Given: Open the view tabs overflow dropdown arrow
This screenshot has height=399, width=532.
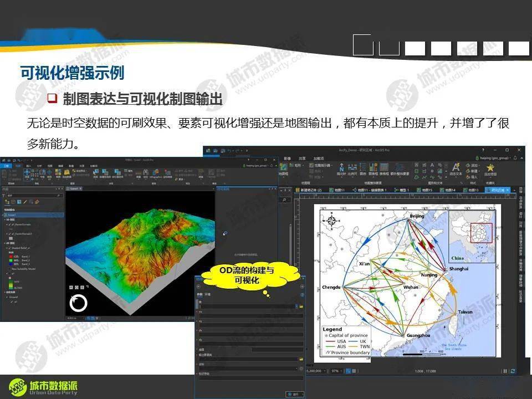Looking at the screenshot, I should coord(515,190).
